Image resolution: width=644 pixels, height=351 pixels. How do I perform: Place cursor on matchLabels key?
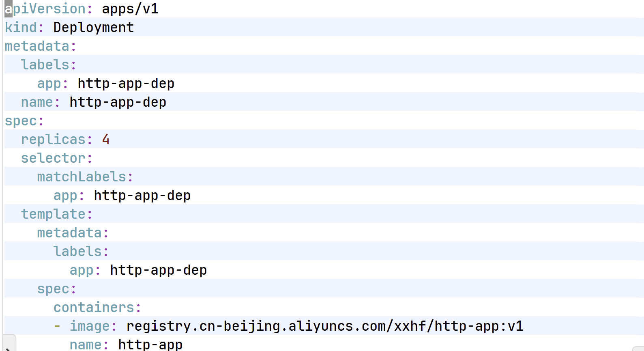click(x=82, y=177)
